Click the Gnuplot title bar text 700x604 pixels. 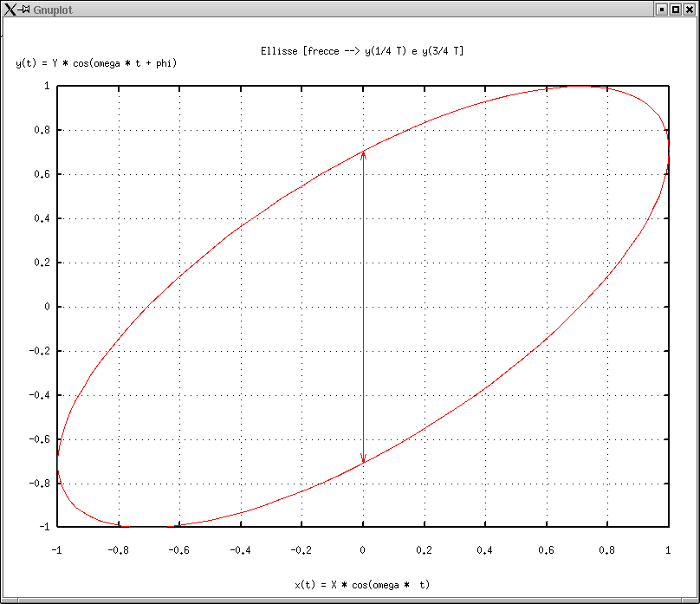point(53,10)
